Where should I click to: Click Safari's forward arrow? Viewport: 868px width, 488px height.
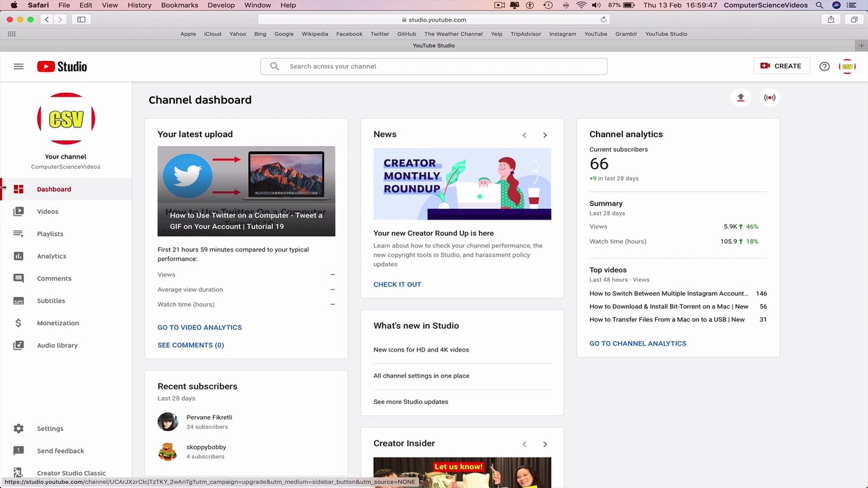60,20
